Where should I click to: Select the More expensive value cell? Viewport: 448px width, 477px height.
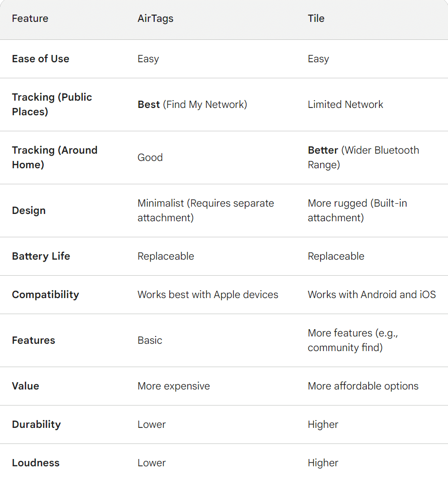[x=174, y=386]
